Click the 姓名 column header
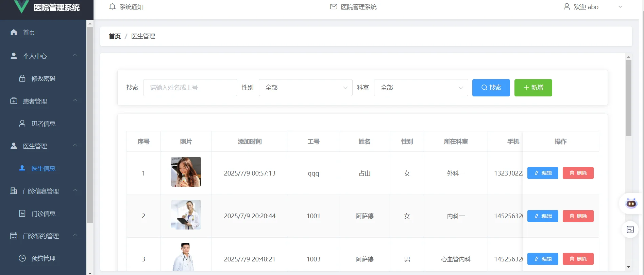This screenshot has width=644, height=275. click(x=365, y=142)
